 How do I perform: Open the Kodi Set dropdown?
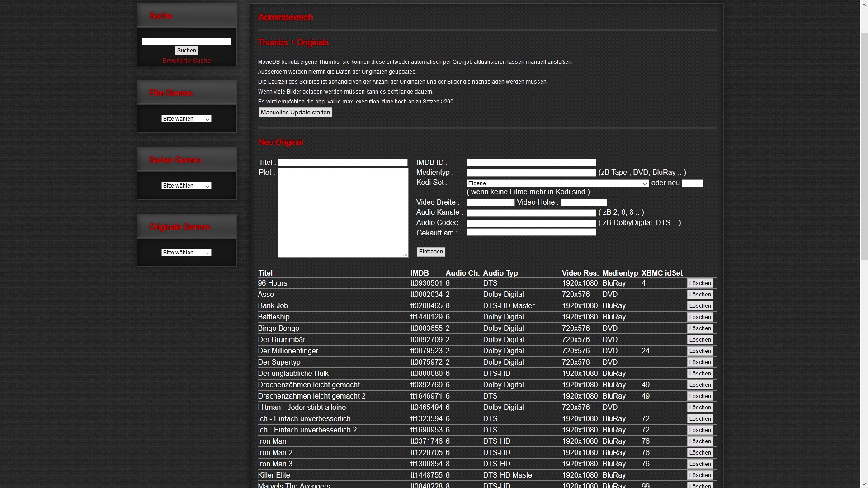click(557, 183)
